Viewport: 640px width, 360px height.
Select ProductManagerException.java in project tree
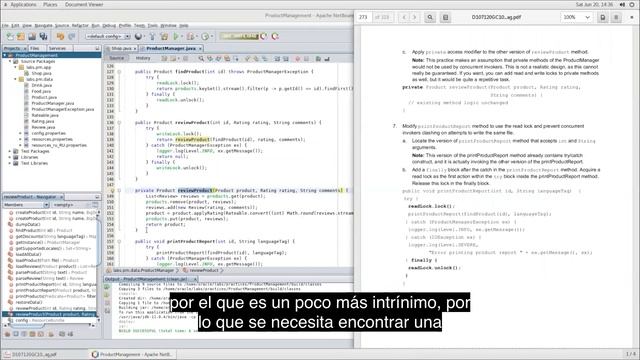click(62, 109)
